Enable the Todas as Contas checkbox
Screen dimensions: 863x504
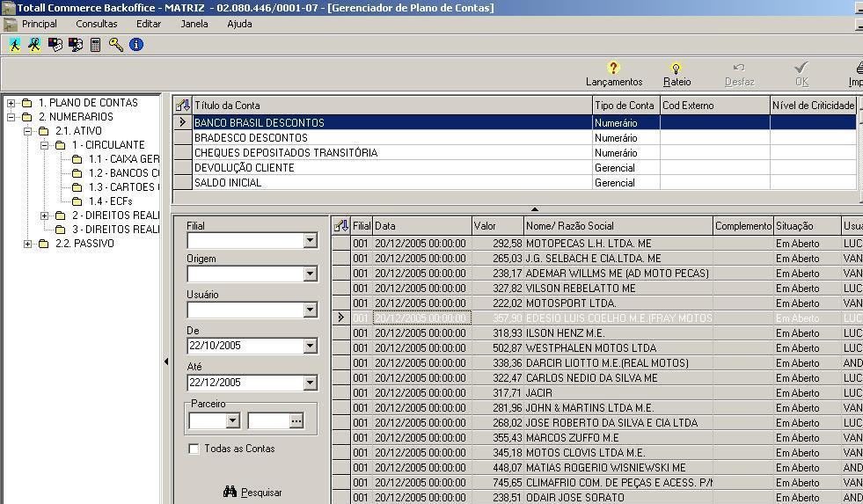coord(194,449)
